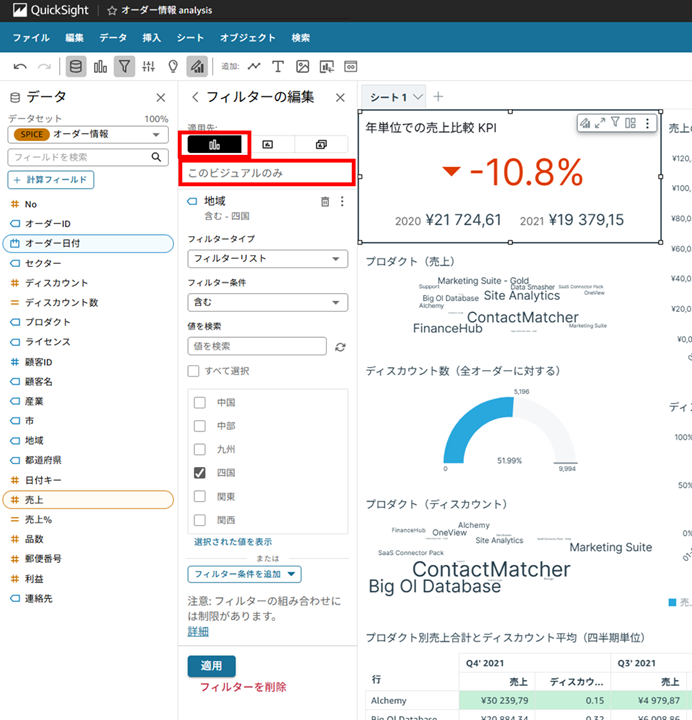
Task: Open the parameters sliders icon
Action: coord(148,67)
